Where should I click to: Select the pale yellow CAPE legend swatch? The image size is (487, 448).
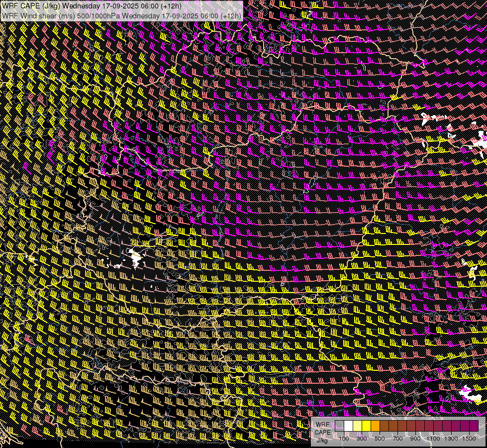pyautogui.click(x=358, y=426)
